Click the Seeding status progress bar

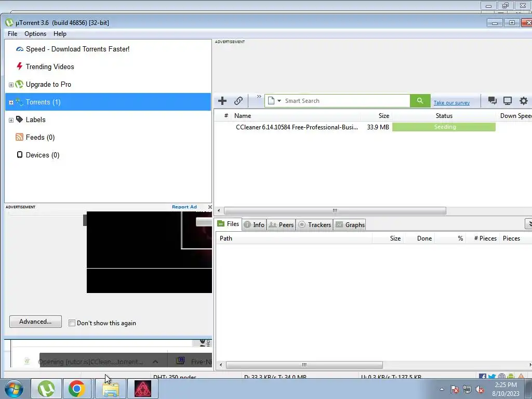click(444, 127)
